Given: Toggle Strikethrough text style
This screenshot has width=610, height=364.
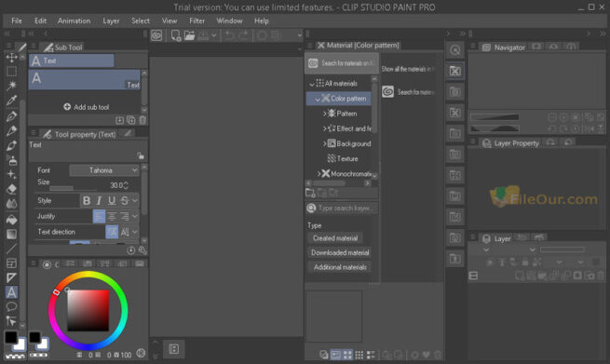Looking at the screenshot, I should click(125, 201).
